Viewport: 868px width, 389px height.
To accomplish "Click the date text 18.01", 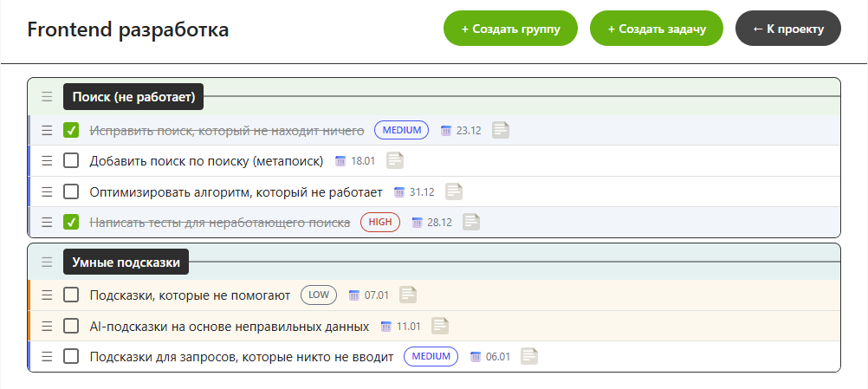I will click(363, 161).
